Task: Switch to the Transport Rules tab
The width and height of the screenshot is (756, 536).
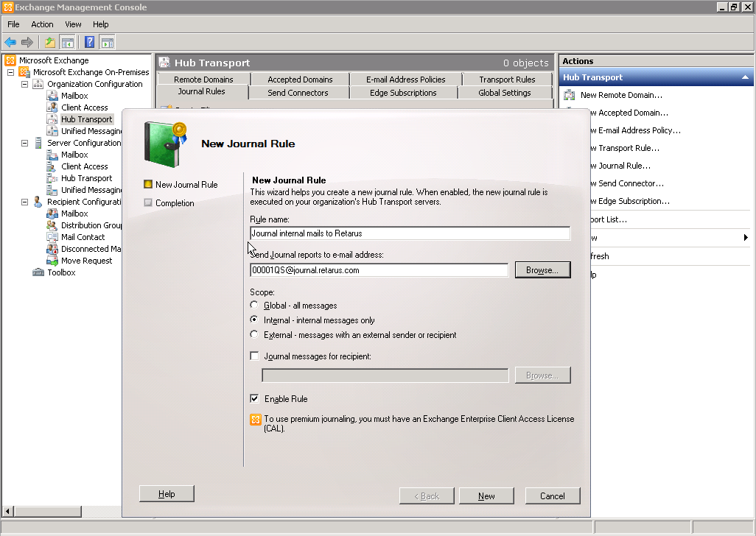Action: click(x=507, y=80)
